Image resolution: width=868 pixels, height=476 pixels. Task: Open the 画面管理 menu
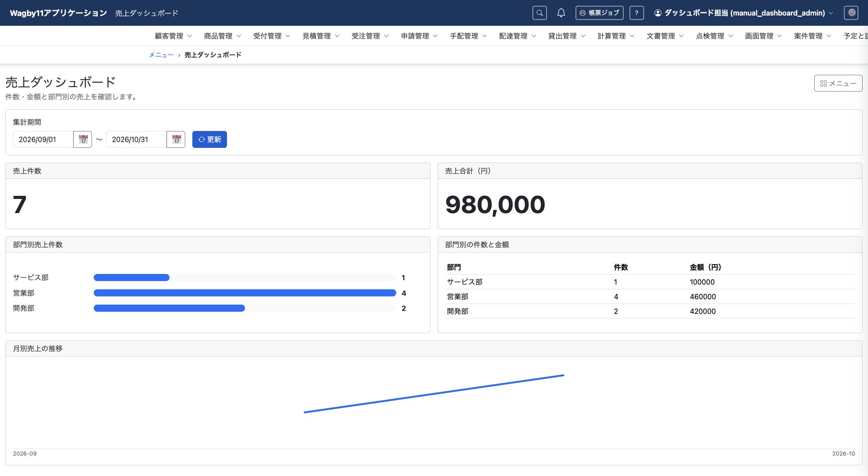(764, 36)
